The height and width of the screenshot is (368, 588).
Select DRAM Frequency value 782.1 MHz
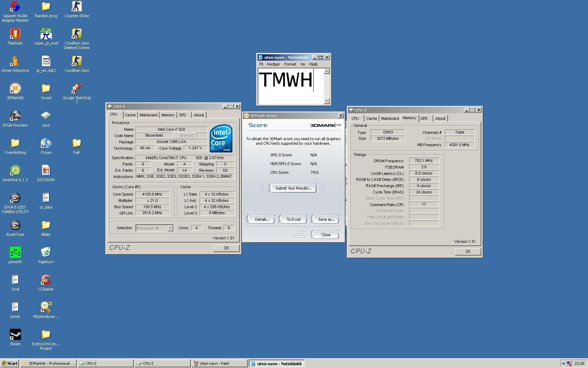424,161
